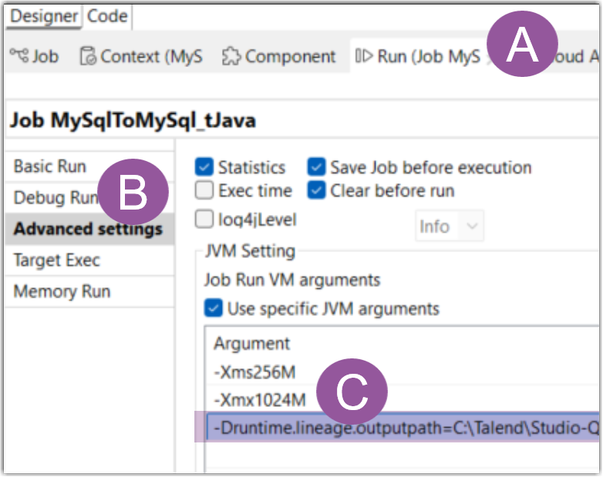Click the Run tab play icon
Viewport: 603px width, 477px height.
click(363, 56)
